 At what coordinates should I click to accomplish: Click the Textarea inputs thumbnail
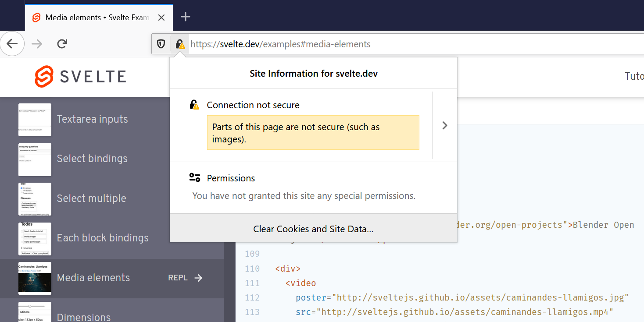(35, 120)
